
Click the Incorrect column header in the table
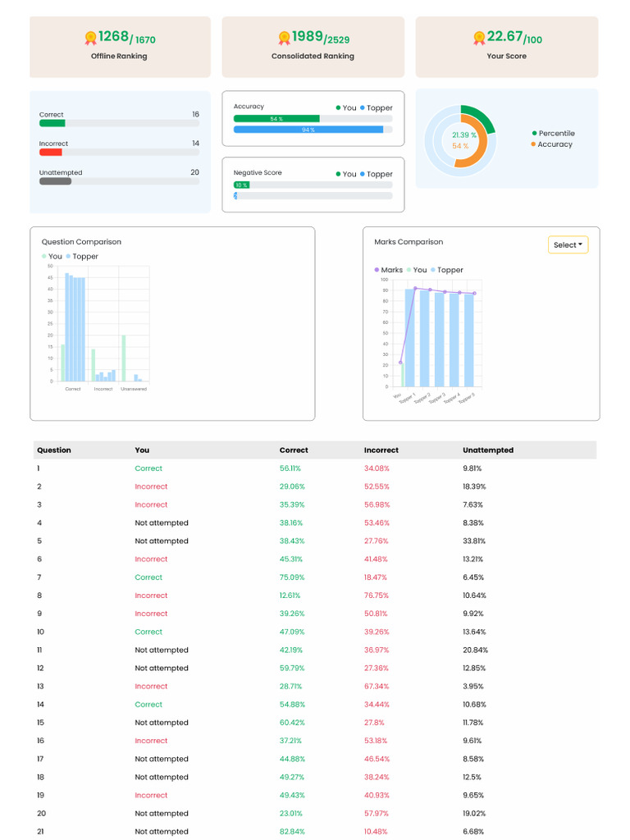pyautogui.click(x=381, y=450)
